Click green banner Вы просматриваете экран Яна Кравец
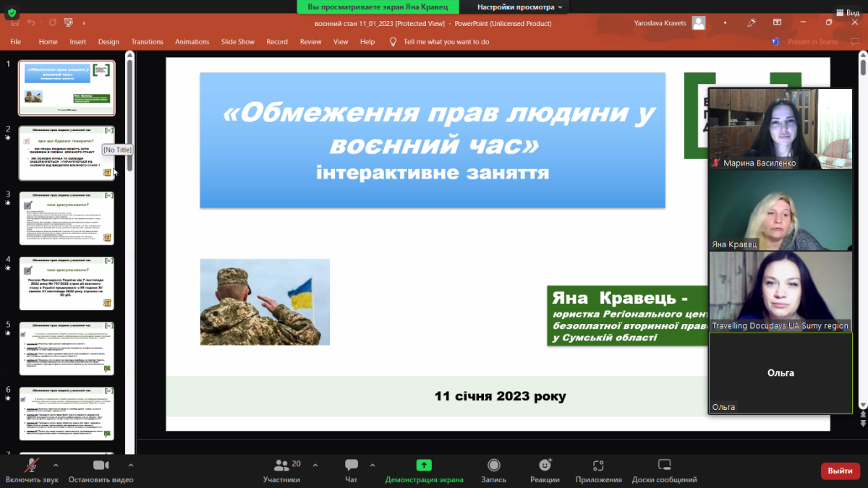Image resolution: width=868 pixels, height=488 pixels. coord(378,7)
